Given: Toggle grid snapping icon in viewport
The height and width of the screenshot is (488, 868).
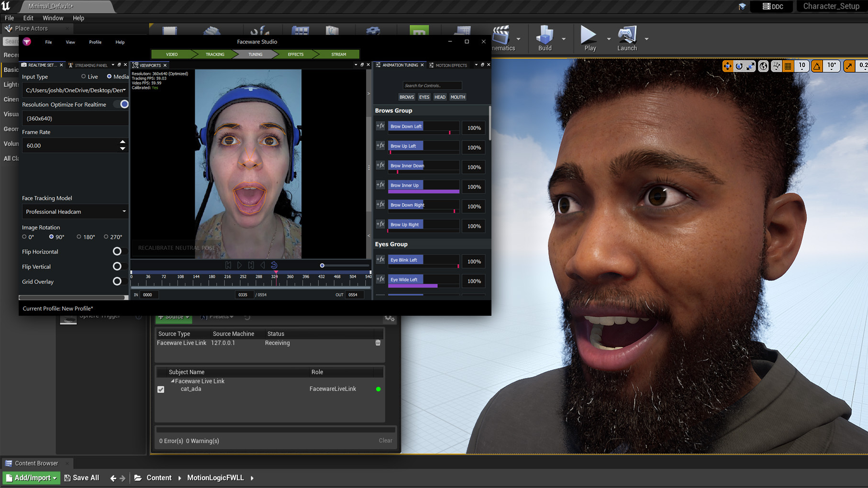Looking at the screenshot, I should click(788, 66).
